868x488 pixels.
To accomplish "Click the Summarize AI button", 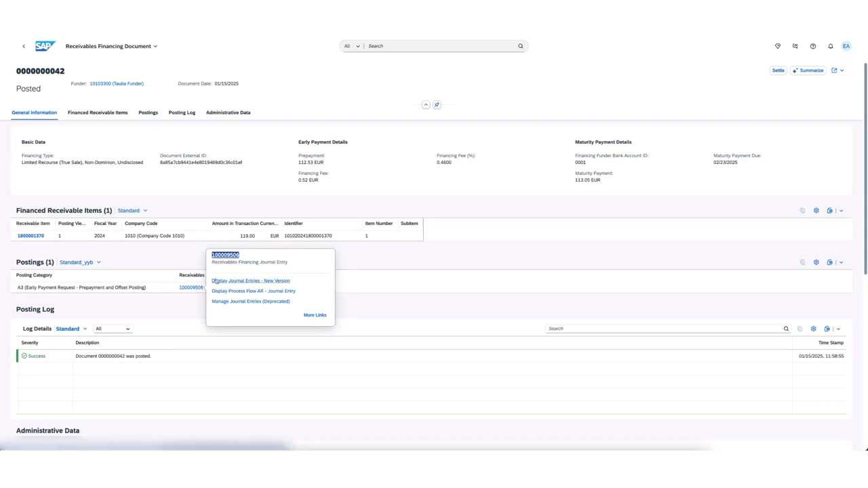I will tap(808, 70).
